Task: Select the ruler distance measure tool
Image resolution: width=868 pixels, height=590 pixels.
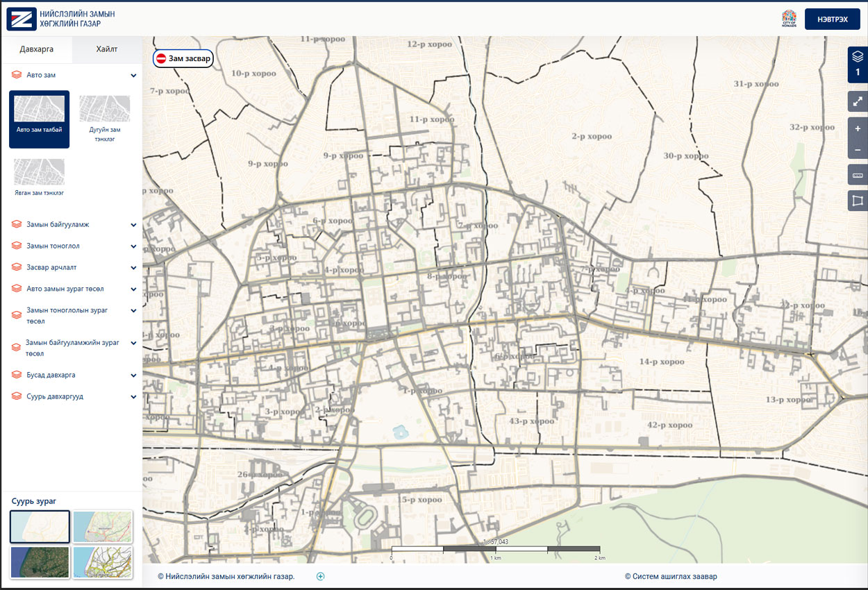Action: tap(858, 175)
